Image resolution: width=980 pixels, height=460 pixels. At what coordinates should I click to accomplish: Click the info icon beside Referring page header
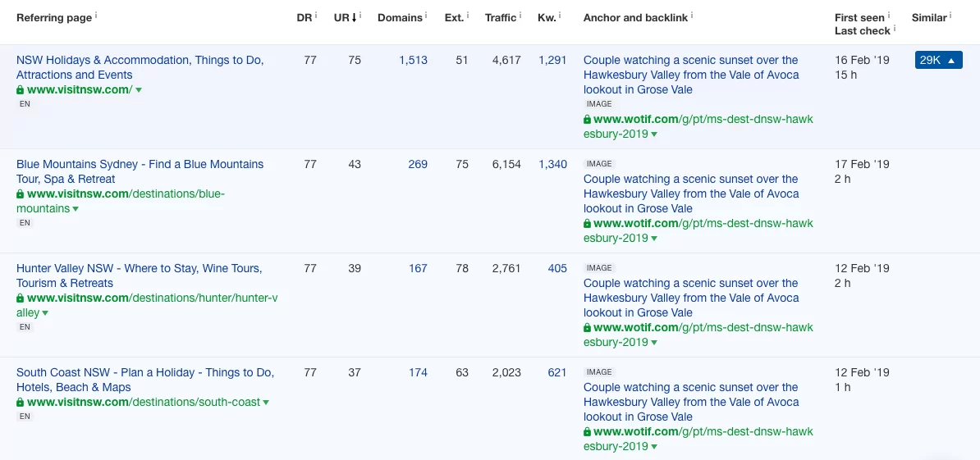(96, 15)
